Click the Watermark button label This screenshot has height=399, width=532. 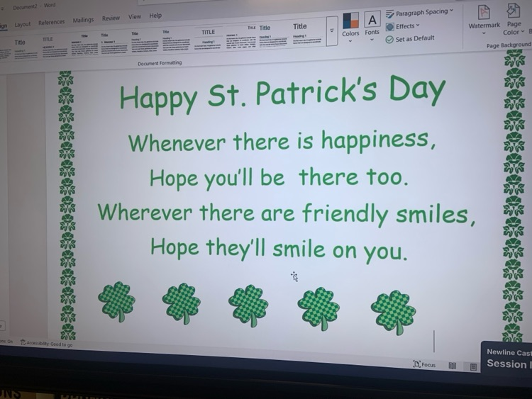pyautogui.click(x=484, y=26)
